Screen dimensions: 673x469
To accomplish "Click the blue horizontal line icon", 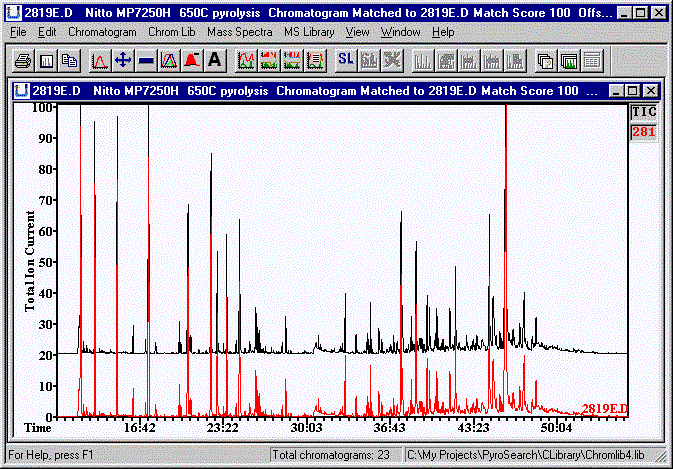I will pos(146,61).
